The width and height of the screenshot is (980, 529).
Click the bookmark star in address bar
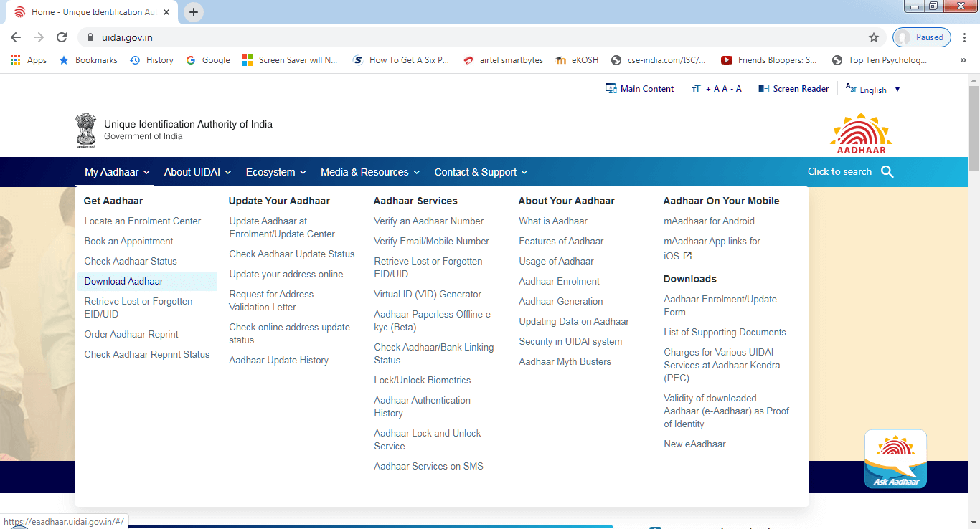[873, 37]
